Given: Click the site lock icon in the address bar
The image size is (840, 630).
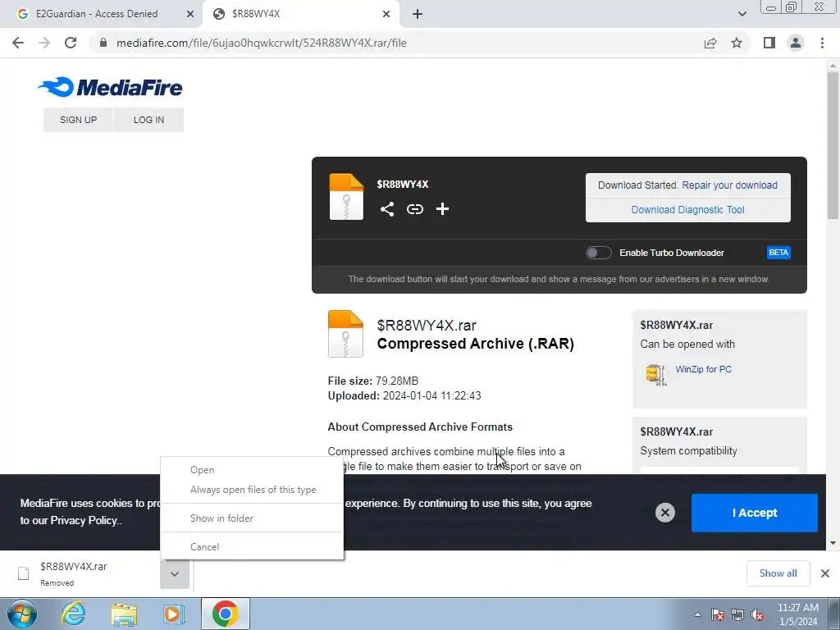Looking at the screenshot, I should pos(103,43).
